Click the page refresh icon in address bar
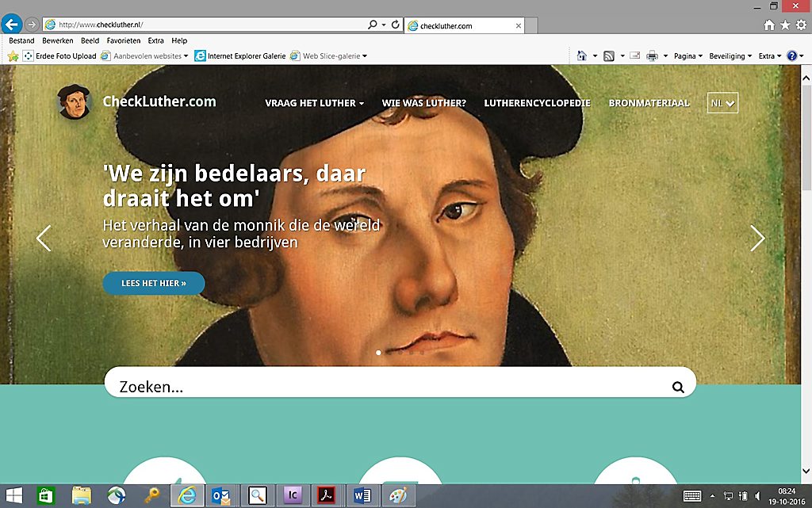812x508 pixels. pos(395,25)
